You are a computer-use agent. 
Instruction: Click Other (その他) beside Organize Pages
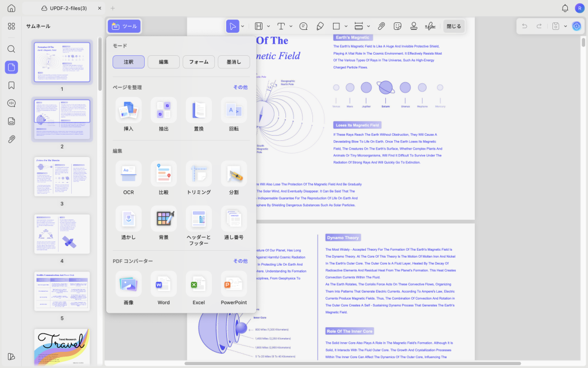pos(241,87)
